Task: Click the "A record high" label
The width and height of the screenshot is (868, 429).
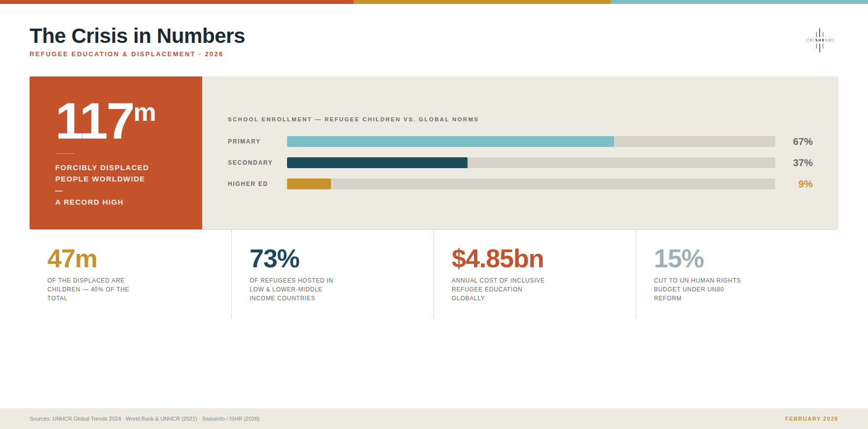Action: click(89, 202)
